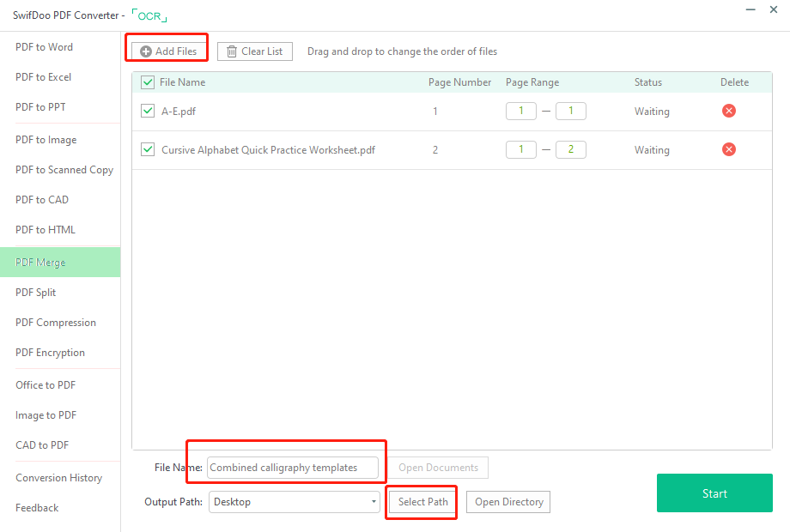
Task: Click the Waiting status of Cursive Alphabet worksheet
Action: pyautogui.click(x=652, y=150)
